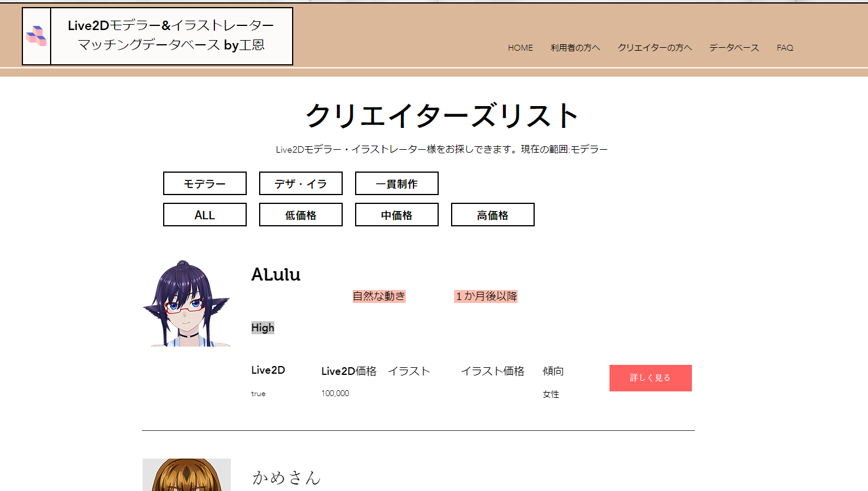
Task: Open the HOME menu item
Action: [520, 48]
